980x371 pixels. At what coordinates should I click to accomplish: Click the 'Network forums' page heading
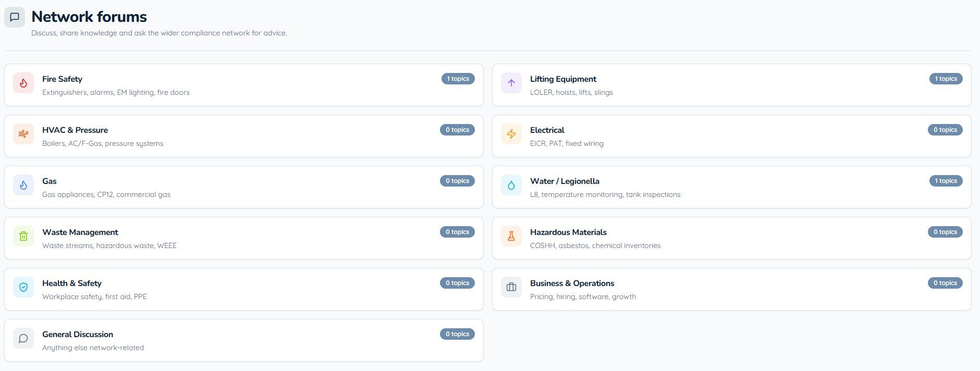tap(89, 17)
